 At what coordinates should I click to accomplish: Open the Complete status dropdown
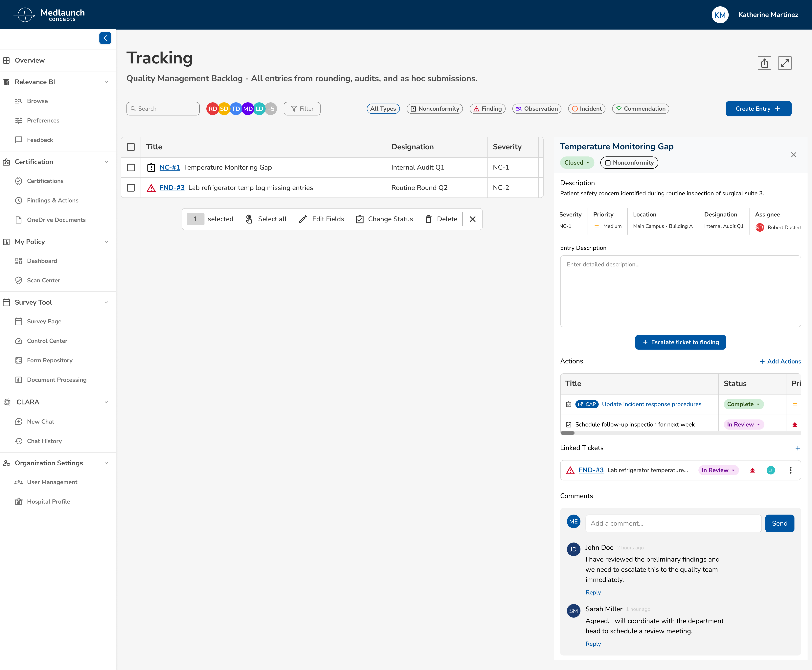743,404
